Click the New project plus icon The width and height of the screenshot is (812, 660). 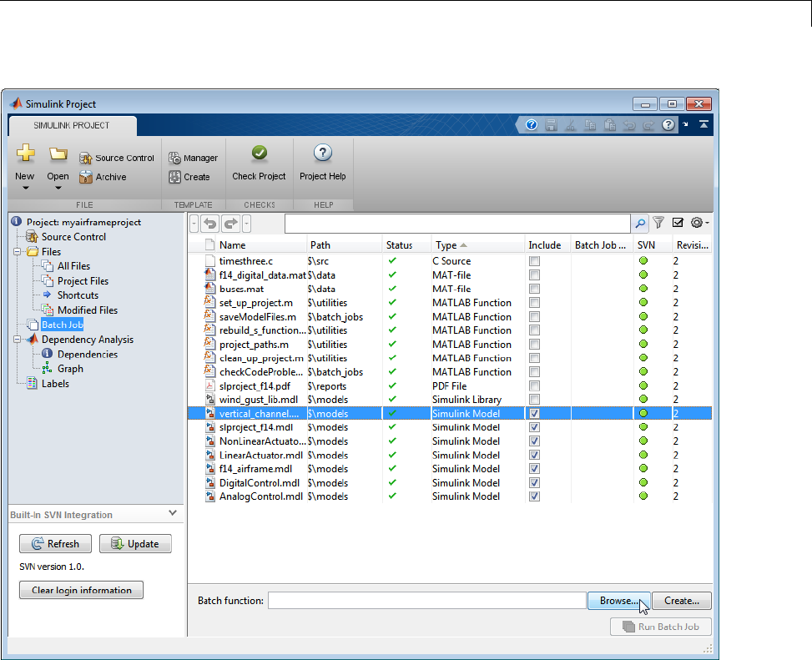[x=25, y=154]
